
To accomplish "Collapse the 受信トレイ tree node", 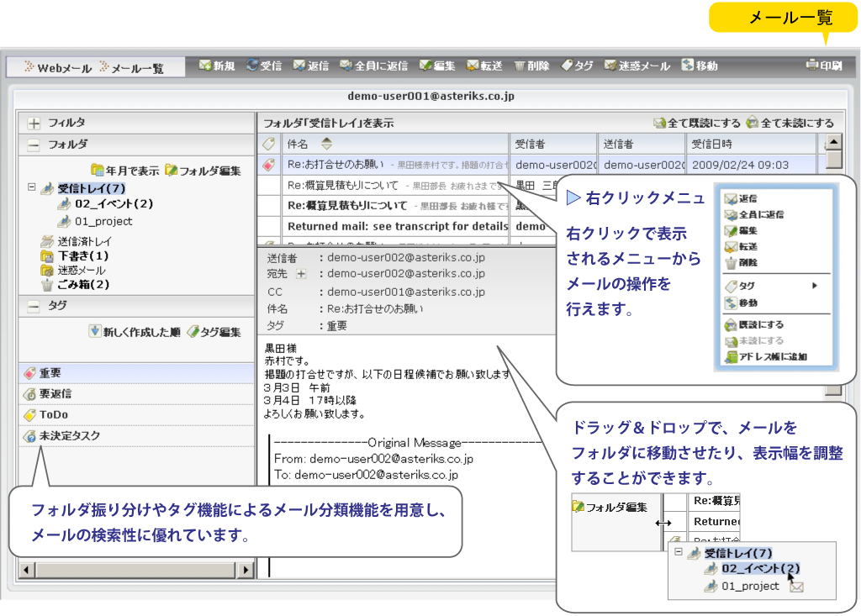I will pyautogui.click(x=32, y=187).
